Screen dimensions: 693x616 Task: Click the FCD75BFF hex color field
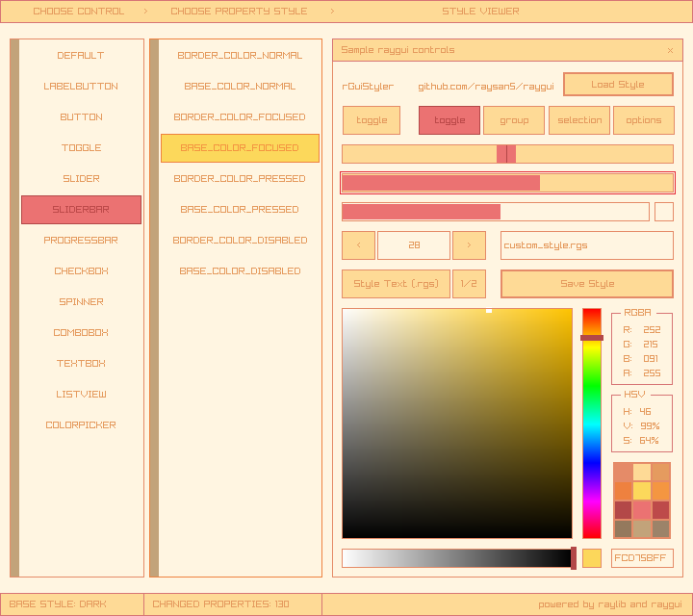tap(642, 558)
